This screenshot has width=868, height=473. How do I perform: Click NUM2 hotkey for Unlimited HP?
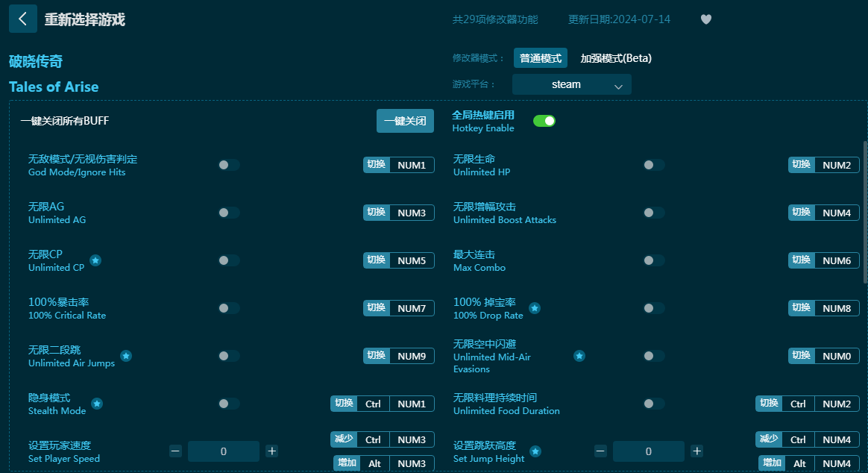click(837, 165)
